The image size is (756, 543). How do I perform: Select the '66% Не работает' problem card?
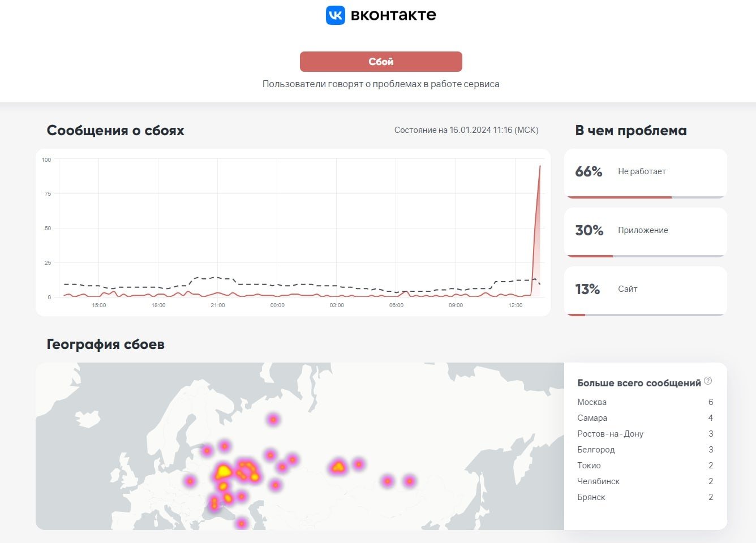coord(645,173)
